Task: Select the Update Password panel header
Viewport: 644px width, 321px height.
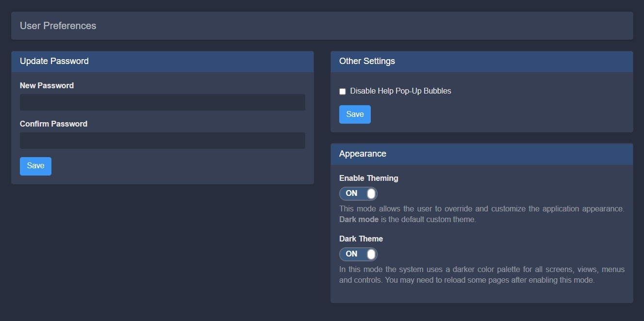Action: click(54, 61)
